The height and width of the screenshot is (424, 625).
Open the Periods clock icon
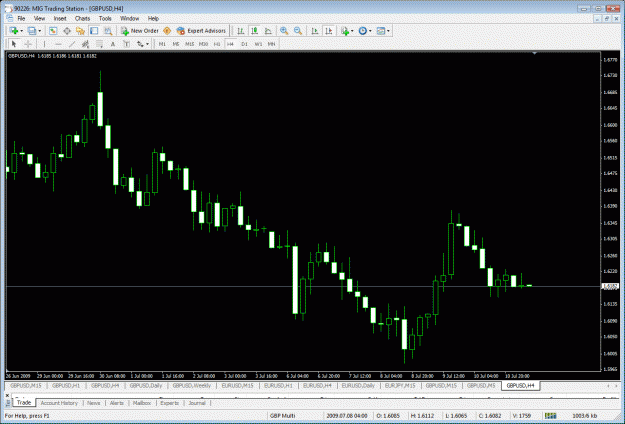(362, 31)
